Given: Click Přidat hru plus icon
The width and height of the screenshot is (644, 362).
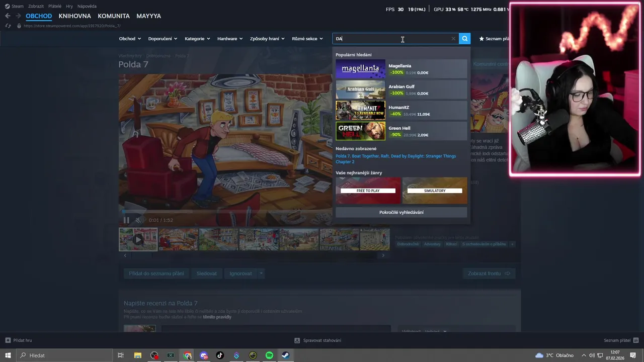Looking at the screenshot, I should (8, 340).
